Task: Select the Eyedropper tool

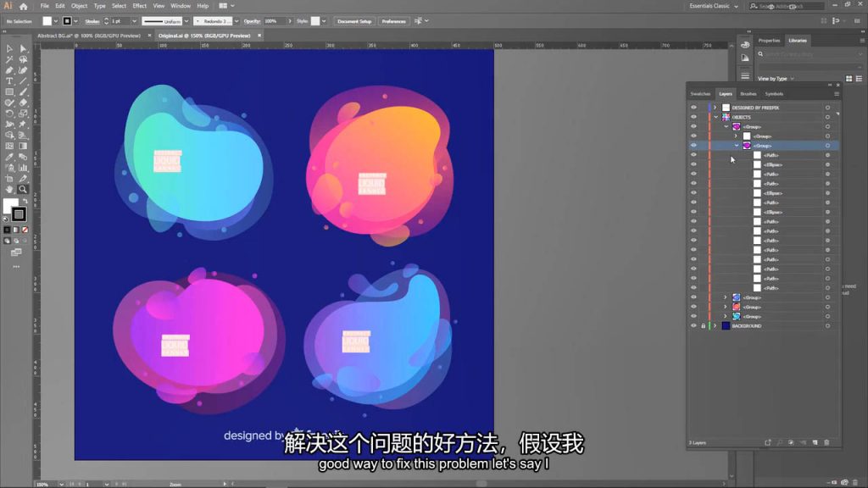Action: tap(9, 157)
